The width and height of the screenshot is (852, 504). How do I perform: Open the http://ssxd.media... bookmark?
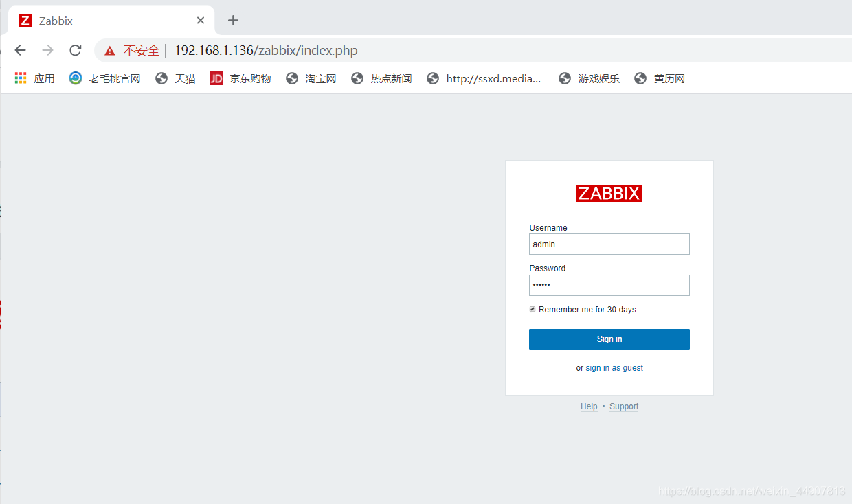tap(484, 78)
